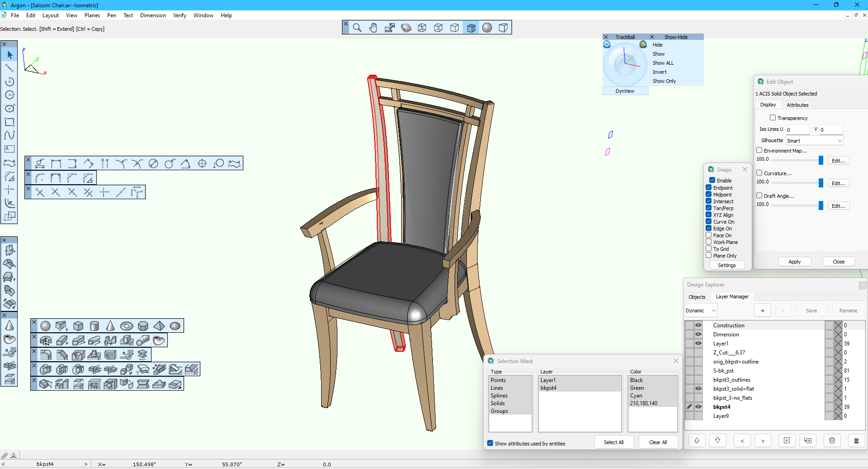Select the fillet edge solid tool

46,355
